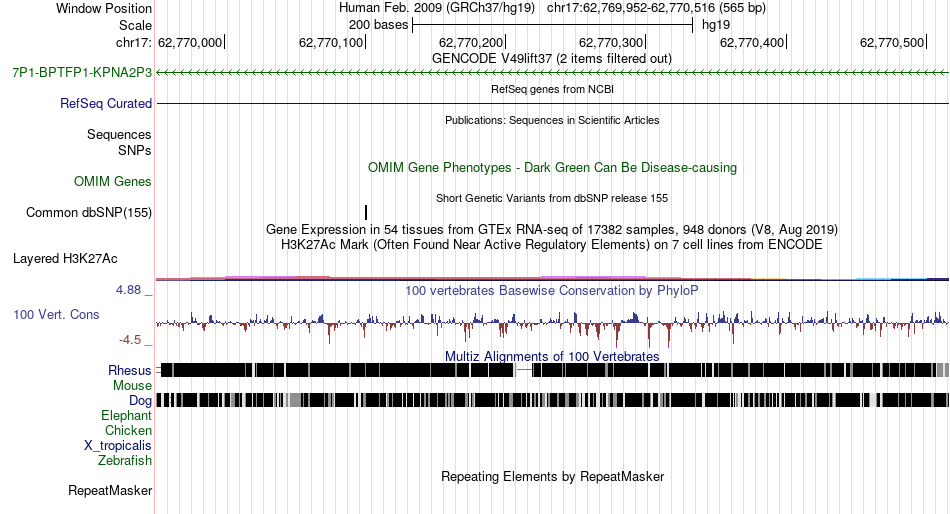Select the Zebrafish alignment label
Screen dimensions: 950x514
[x=125, y=461]
